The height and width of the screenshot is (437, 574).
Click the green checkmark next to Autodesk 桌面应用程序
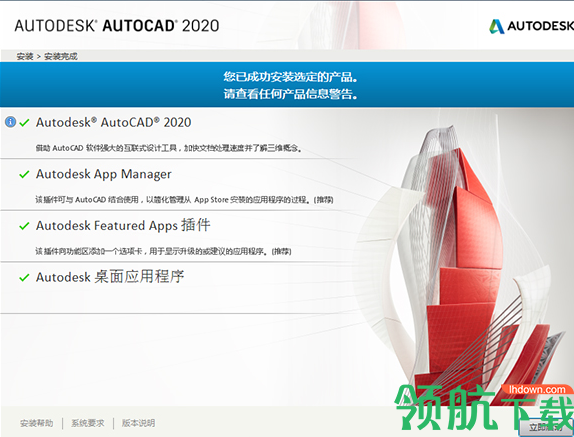pos(24,278)
